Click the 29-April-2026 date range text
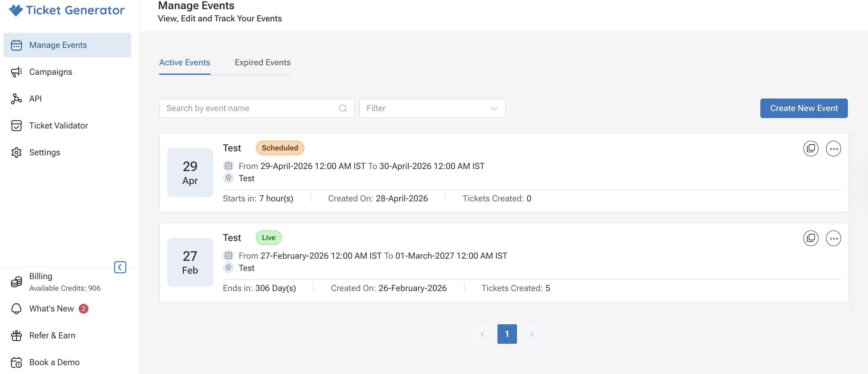This screenshot has width=868, height=374. coord(361,166)
